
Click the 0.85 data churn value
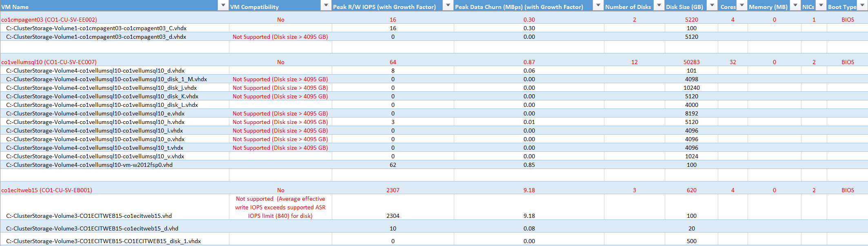click(529, 165)
